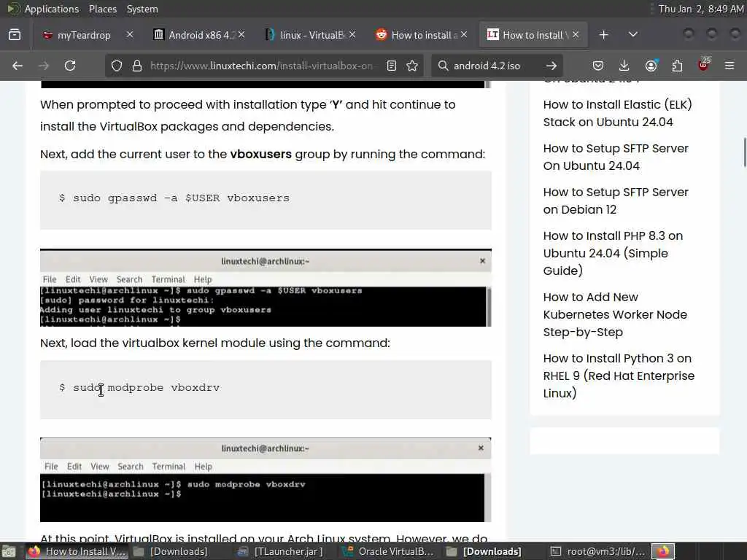
Task: Switch to How to Install V... Firefox taskbar window
Action: [76, 551]
